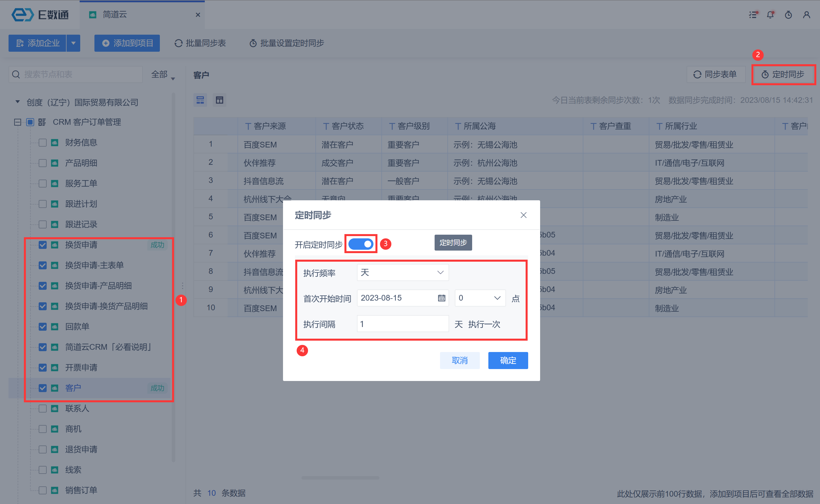
Task: Open the hour dropdown showing 0
Action: click(x=480, y=298)
